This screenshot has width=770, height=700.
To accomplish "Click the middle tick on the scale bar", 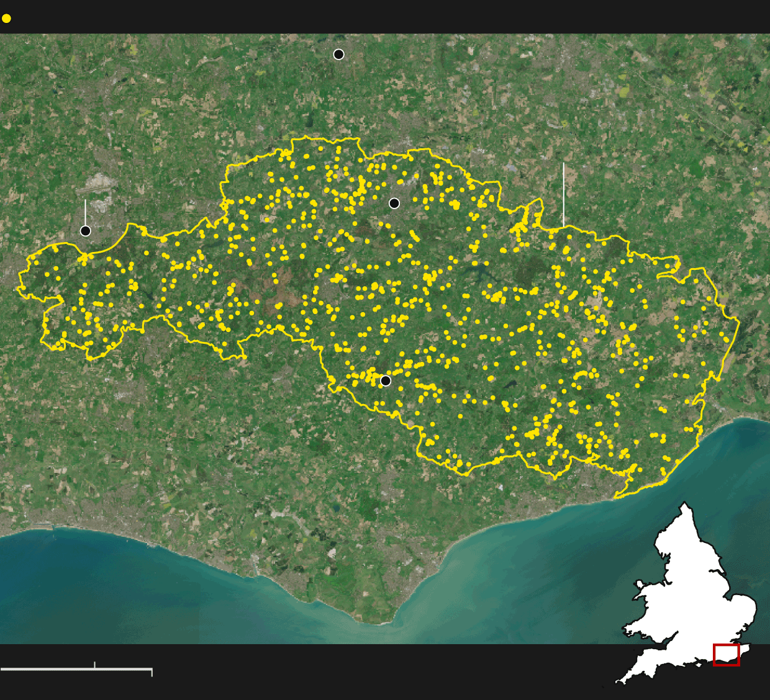I will [x=94, y=665].
